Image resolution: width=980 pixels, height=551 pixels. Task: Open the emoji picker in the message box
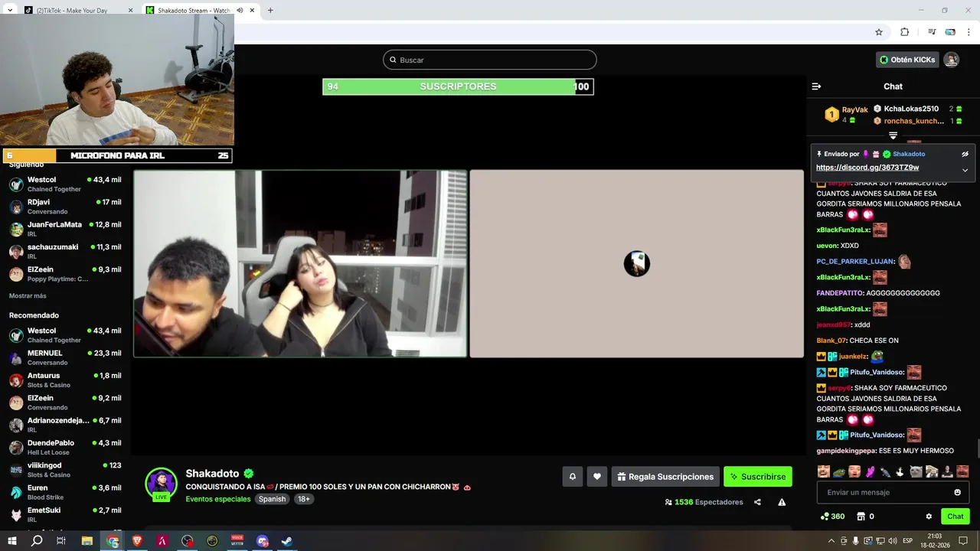pyautogui.click(x=957, y=492)
